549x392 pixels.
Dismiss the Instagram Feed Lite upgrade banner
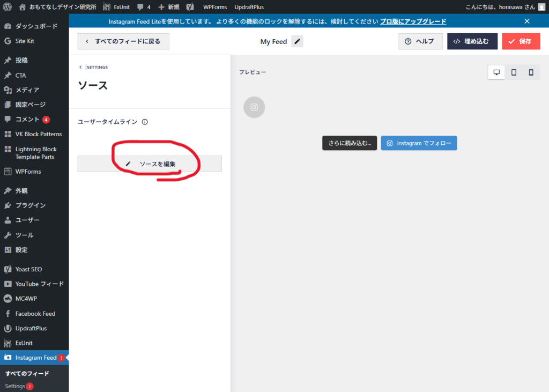click(527, 21)
